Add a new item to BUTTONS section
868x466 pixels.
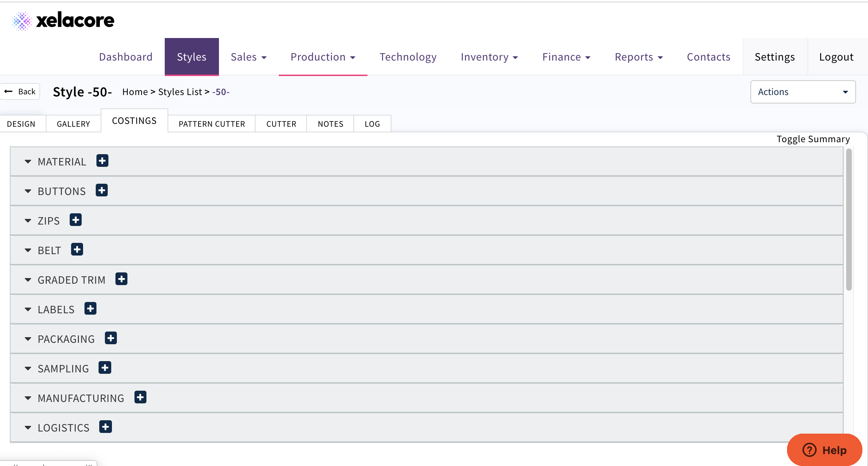[102, 190]
